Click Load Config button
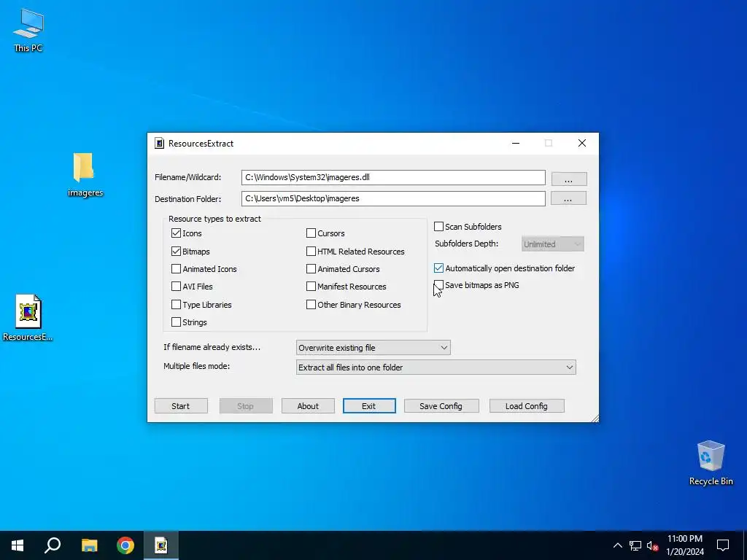 (527, 406)
